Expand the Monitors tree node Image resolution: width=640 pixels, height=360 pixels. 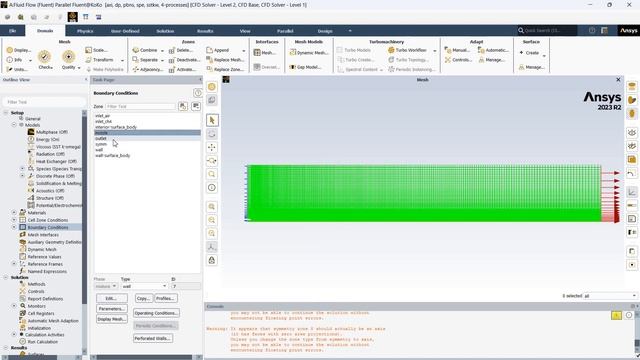[x=14, y=306]
